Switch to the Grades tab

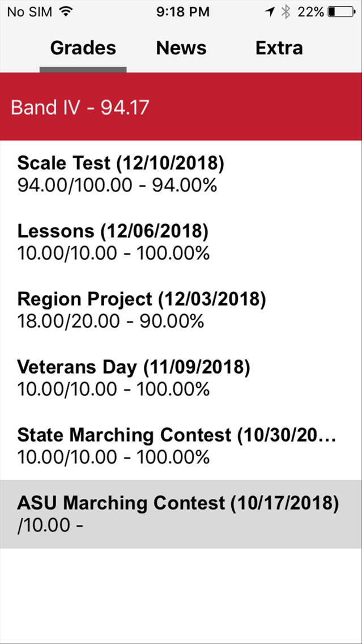(x=83, y=48)
